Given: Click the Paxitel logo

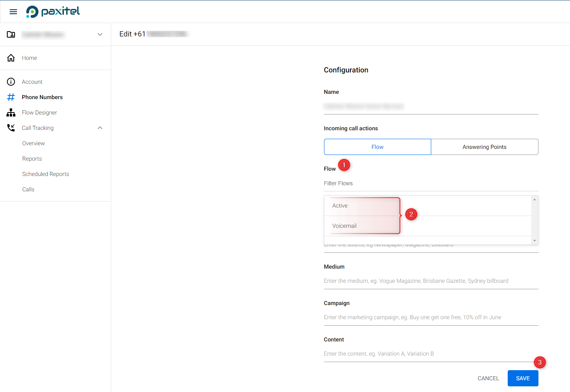Looking at the screenshot, I should tap(53, 12).
